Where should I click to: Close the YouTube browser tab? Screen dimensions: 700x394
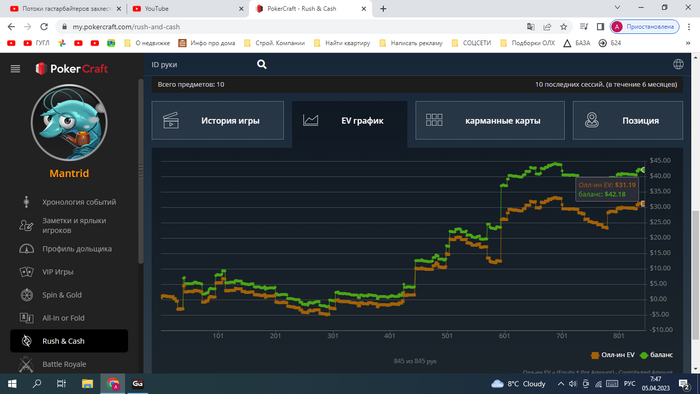241,8
